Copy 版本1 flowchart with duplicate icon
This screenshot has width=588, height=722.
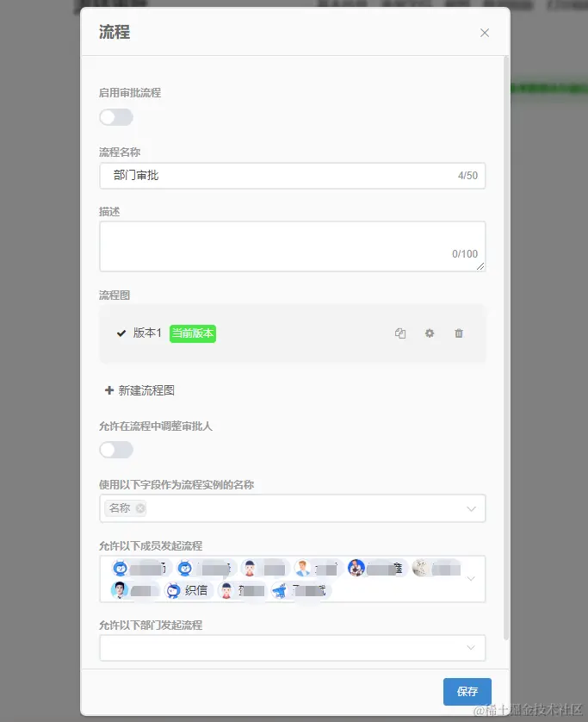tap(400, 333)
